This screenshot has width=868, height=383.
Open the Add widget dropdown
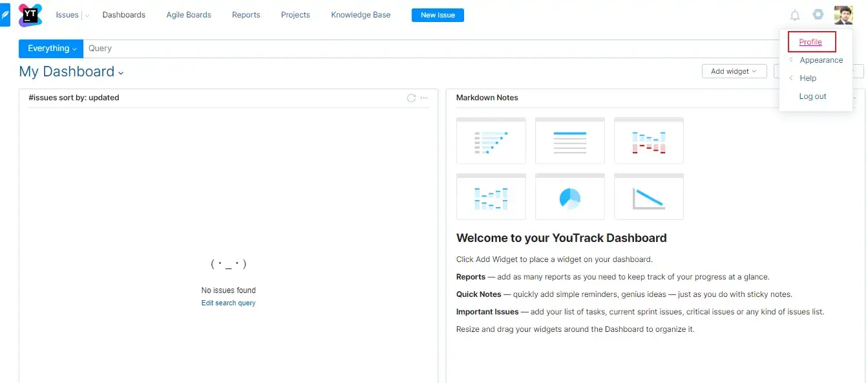[734, 71]
